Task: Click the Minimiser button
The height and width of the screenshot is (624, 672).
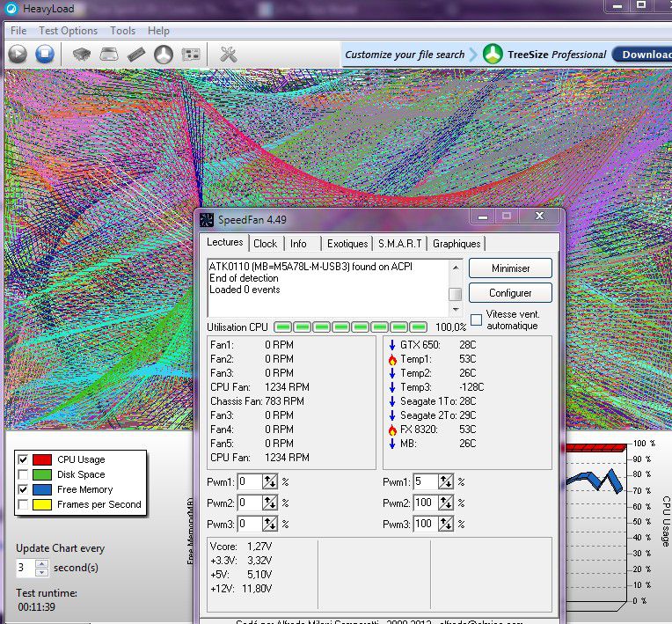Action: pyautogui.click(x=510, y=268)
